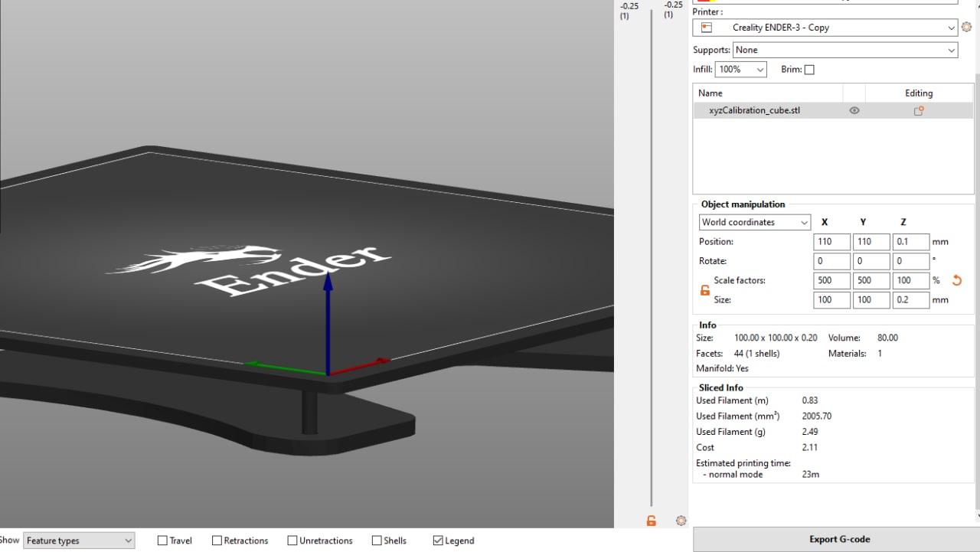The image size is (980, 552).
Task: Open printer settings gear icon
Action: tap(966, 27)
